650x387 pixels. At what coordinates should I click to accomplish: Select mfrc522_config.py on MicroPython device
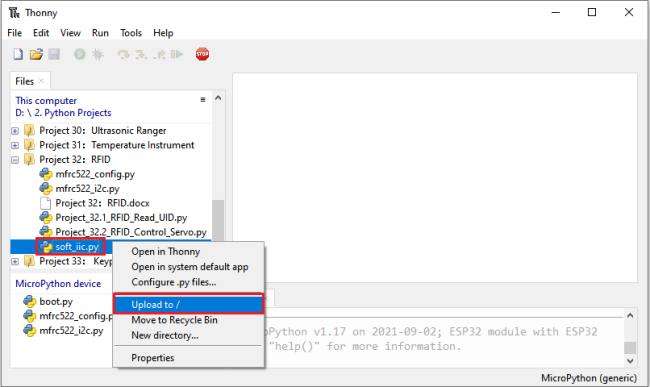coord(76,316)
